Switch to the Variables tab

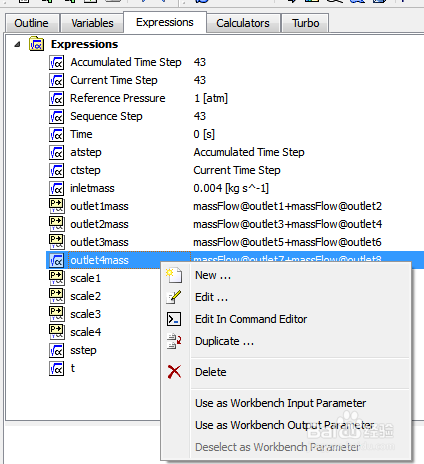92,23
